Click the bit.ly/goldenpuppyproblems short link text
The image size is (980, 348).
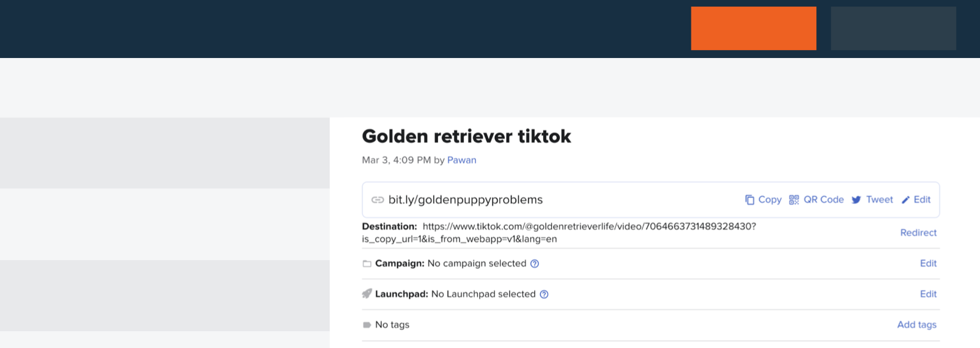pos(465,200)
